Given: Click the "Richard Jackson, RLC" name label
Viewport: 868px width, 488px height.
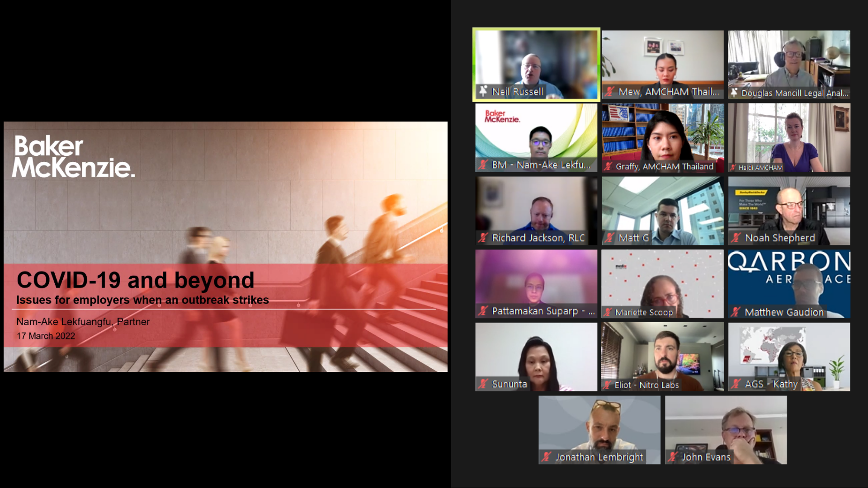Looking at the screenshot, I should click(538, 238).
